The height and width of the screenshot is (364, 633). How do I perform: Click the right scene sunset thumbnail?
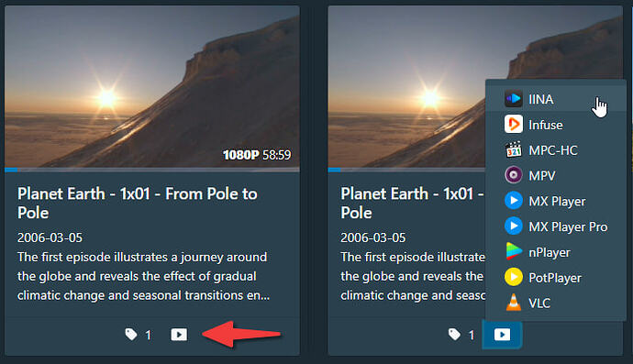click(x=406, y=86)
